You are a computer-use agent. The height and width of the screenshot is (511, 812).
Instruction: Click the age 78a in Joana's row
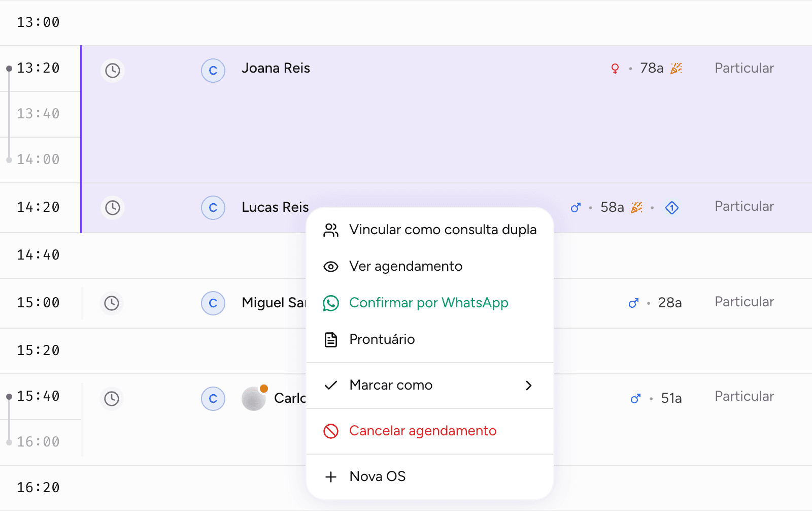point(652,68)
